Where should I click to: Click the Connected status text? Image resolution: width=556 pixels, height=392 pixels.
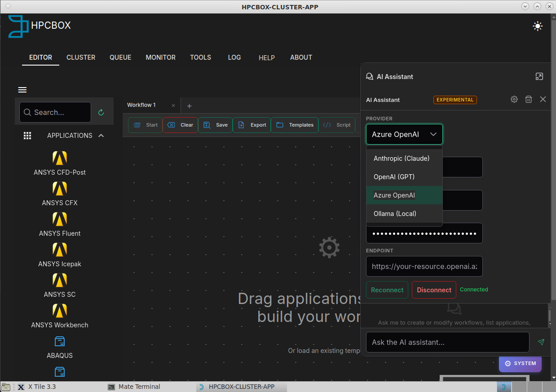click(474, 290)
